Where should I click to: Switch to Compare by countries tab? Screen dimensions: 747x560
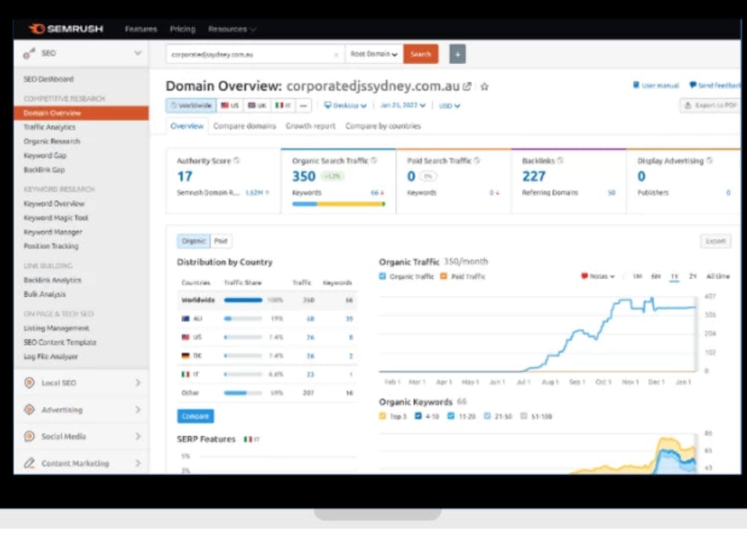(x=383, y=126)
